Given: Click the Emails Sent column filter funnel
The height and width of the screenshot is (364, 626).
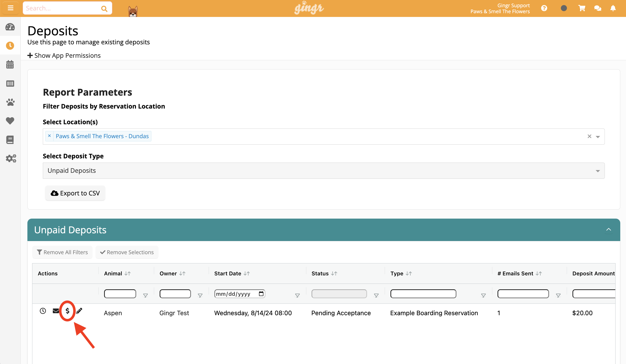Looking at the screenshot, I should [558, 296].
